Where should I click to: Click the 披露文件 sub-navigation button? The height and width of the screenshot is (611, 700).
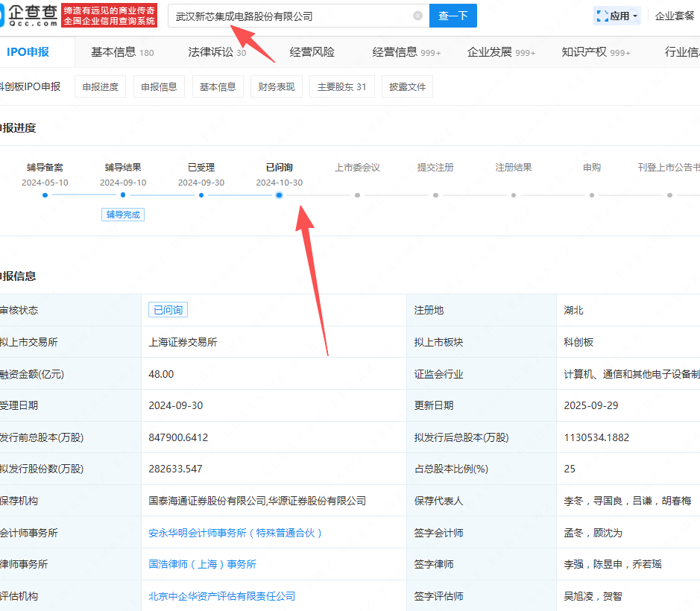coord(407,87)
